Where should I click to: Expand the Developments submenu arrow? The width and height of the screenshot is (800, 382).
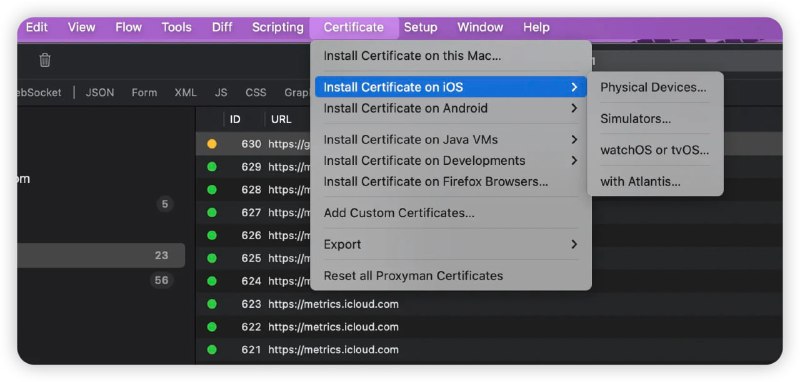point(574,161)
